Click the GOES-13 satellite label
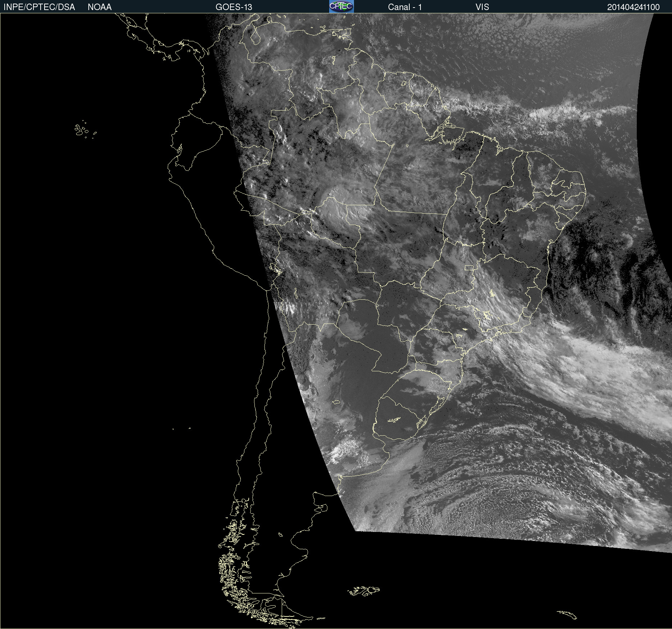The height and width of the screenshot is (629, 672). pos(234,7)
